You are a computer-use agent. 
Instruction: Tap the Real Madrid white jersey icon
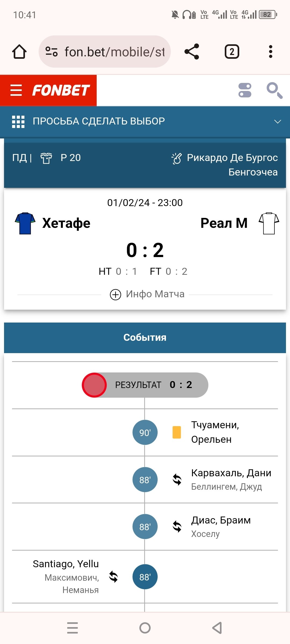[x=269, y=223]
